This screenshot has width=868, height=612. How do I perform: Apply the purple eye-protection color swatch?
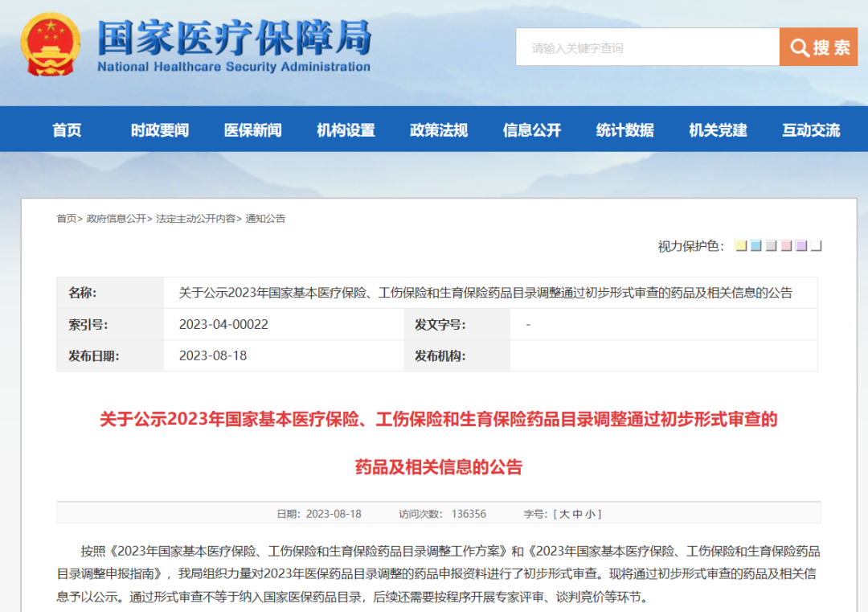click(x=801, y=246)
